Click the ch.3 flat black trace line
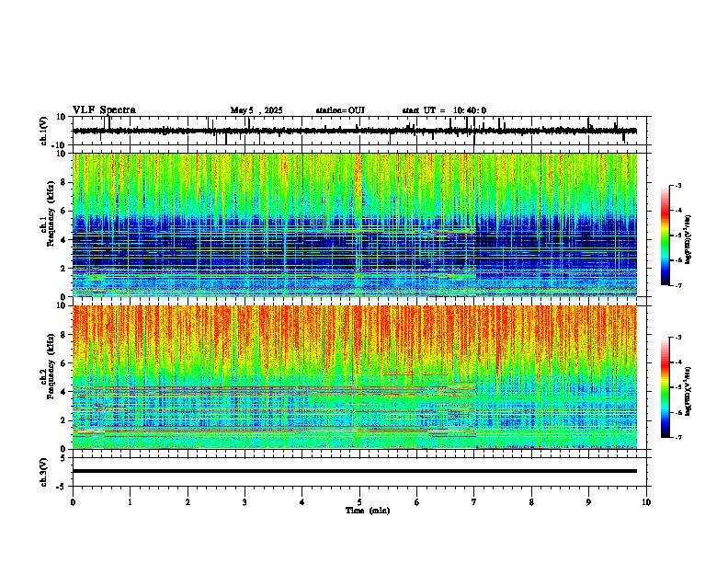 tap(355, 471)
